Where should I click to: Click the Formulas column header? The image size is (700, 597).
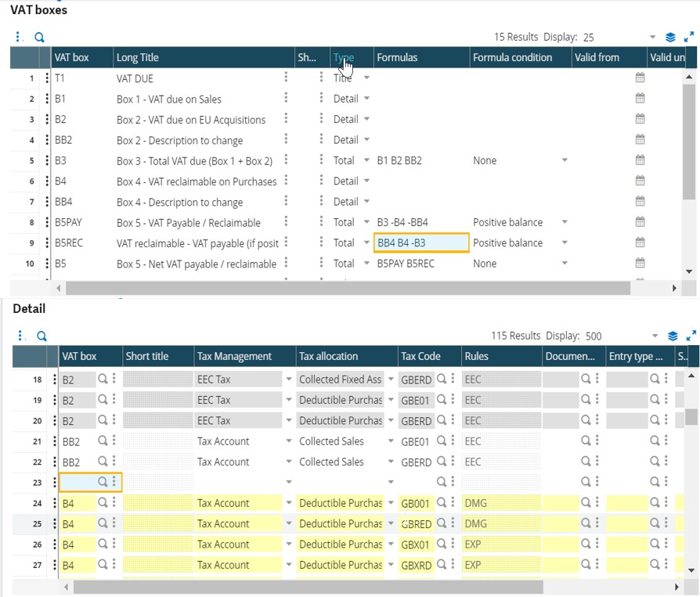(x=397, y=57)
